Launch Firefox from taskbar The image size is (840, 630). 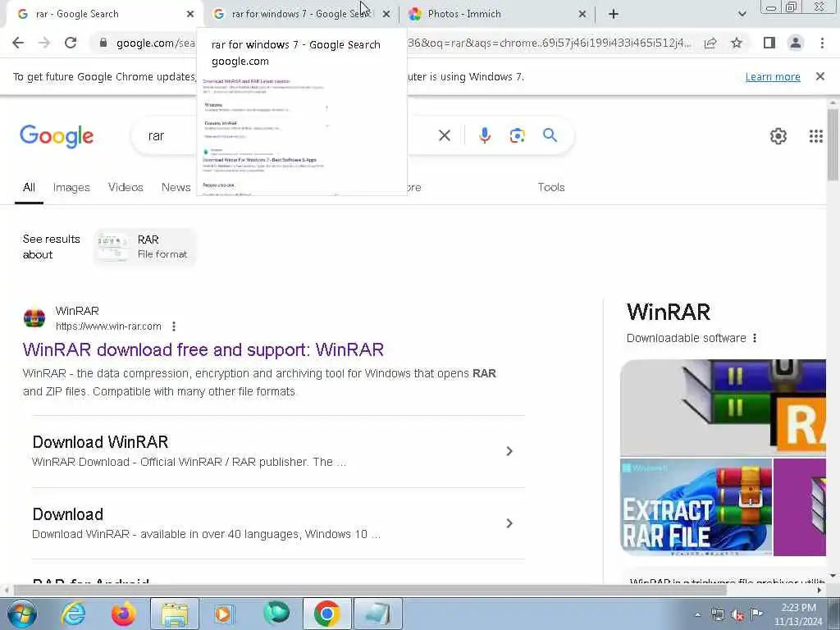[124, 614]
